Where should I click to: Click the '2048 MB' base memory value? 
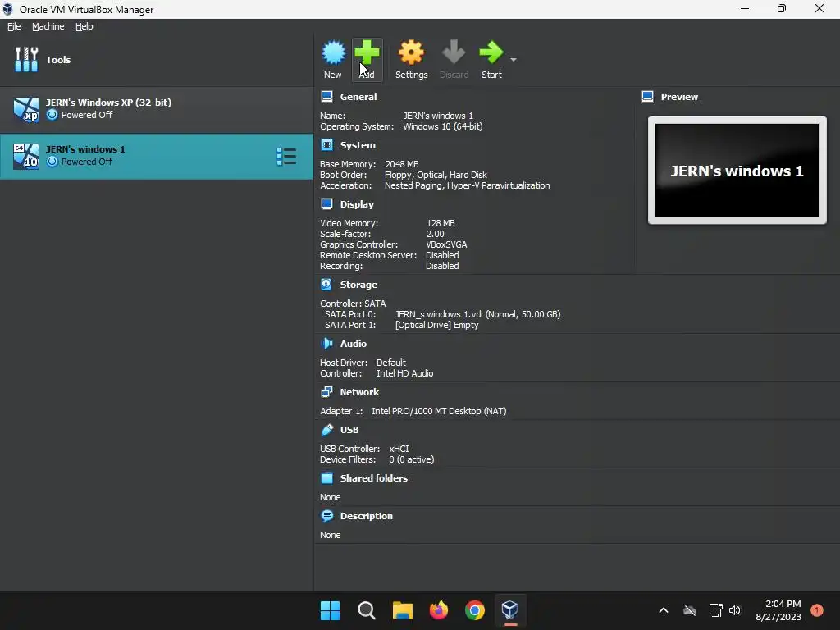click(x=402, y=164)
